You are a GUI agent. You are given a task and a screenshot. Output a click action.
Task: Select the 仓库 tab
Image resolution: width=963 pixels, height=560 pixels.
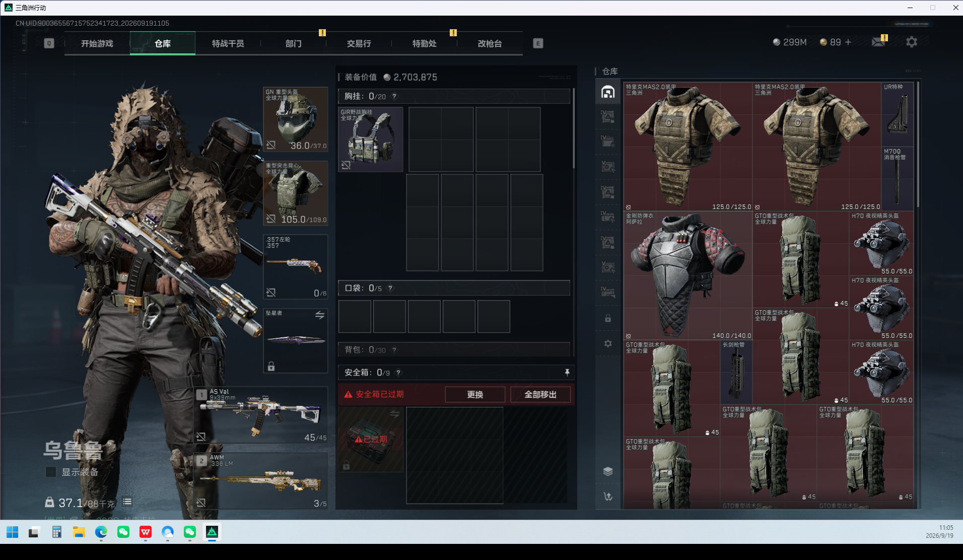coord(163,44)
